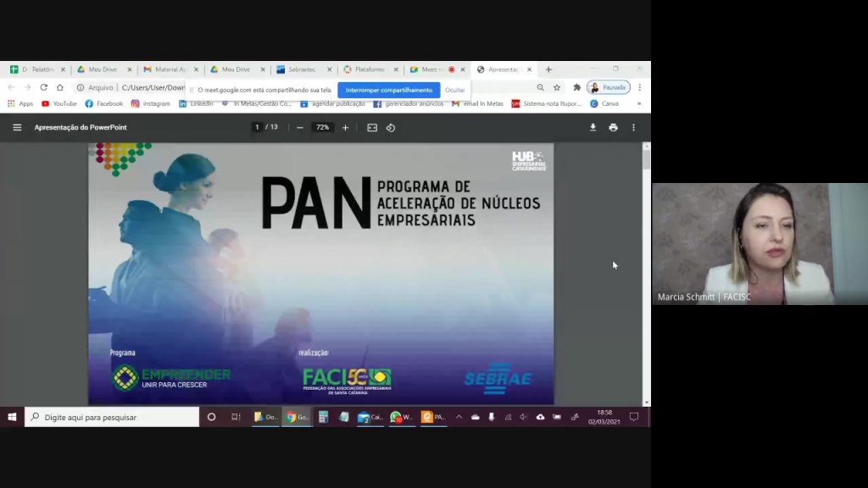The image size is (868, 488).
Task: Close the Apresentação tab
Action: (529, 69)
